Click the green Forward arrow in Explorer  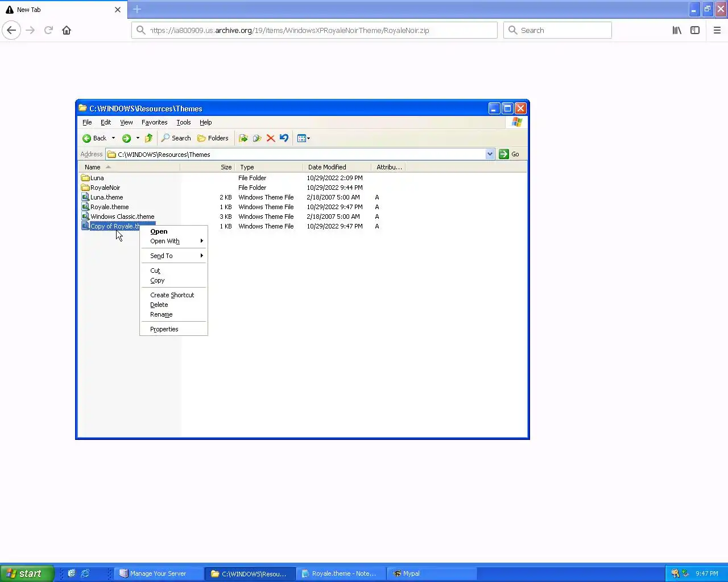(126, 138)
